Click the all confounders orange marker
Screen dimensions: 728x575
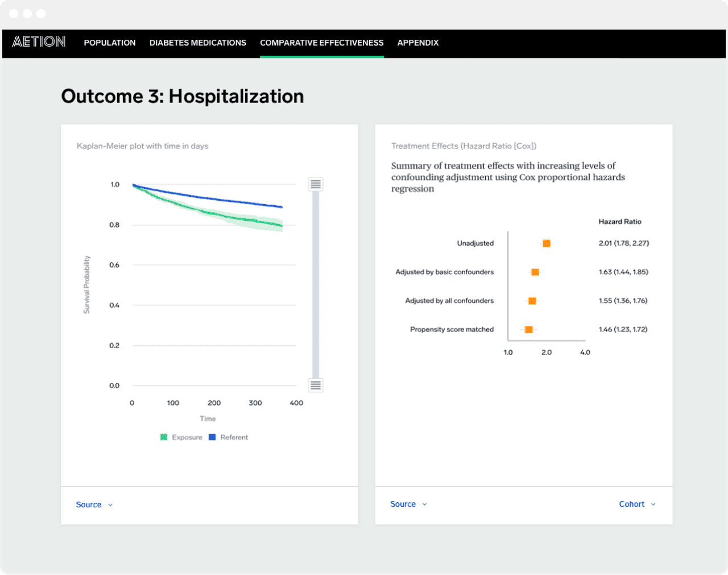pos(532,301)
